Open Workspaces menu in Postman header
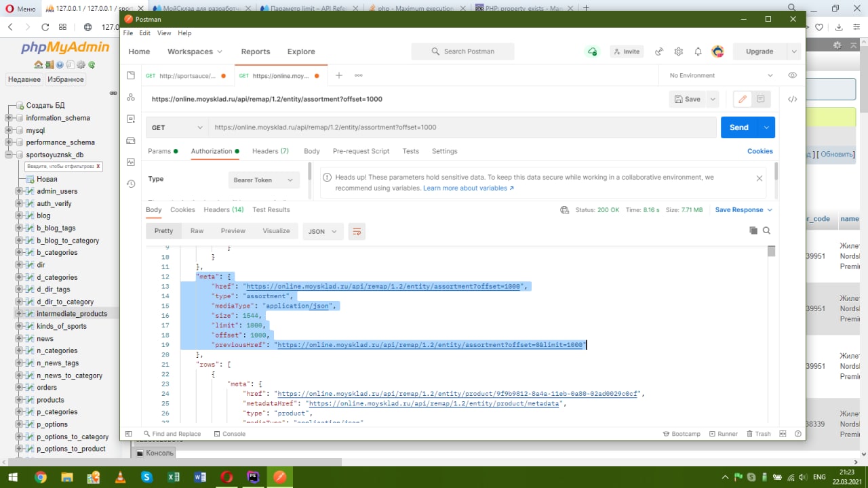The image size is (868, 488). 195,52
